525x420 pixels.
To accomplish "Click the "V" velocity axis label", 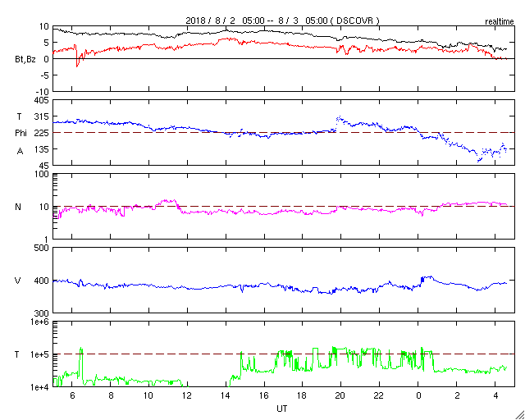I will [x=18, y=281].
